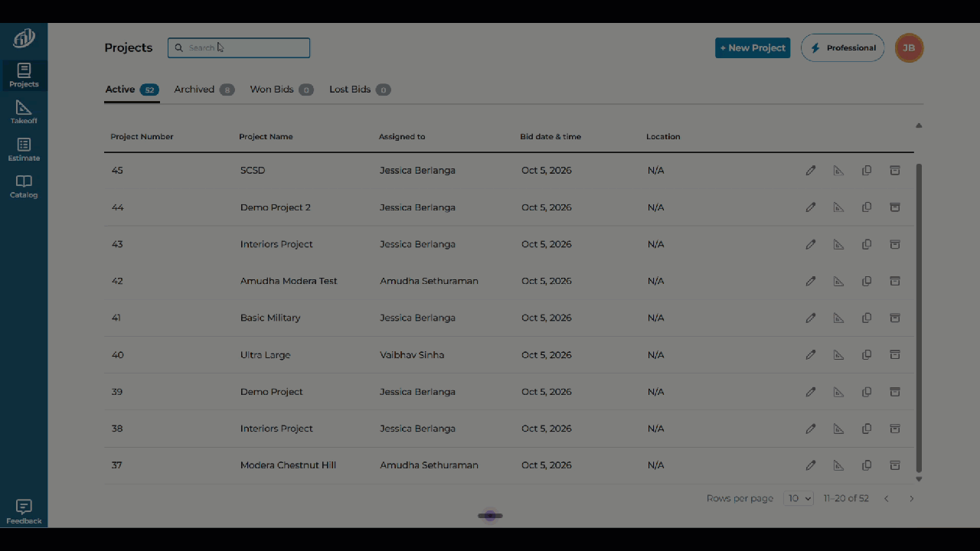Open takeoff for Modera Chestnut Hill
This screenshot has height=551, width=980.
tap(838, 465)
